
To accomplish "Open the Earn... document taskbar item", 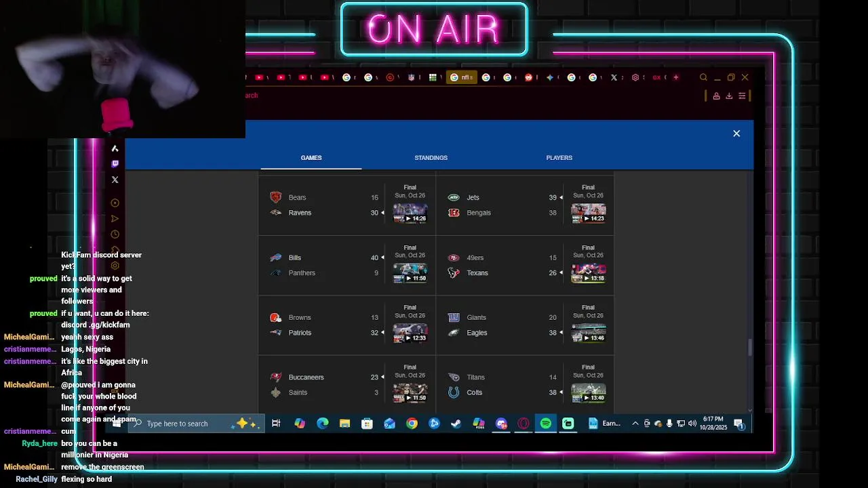I will point(604,424).
